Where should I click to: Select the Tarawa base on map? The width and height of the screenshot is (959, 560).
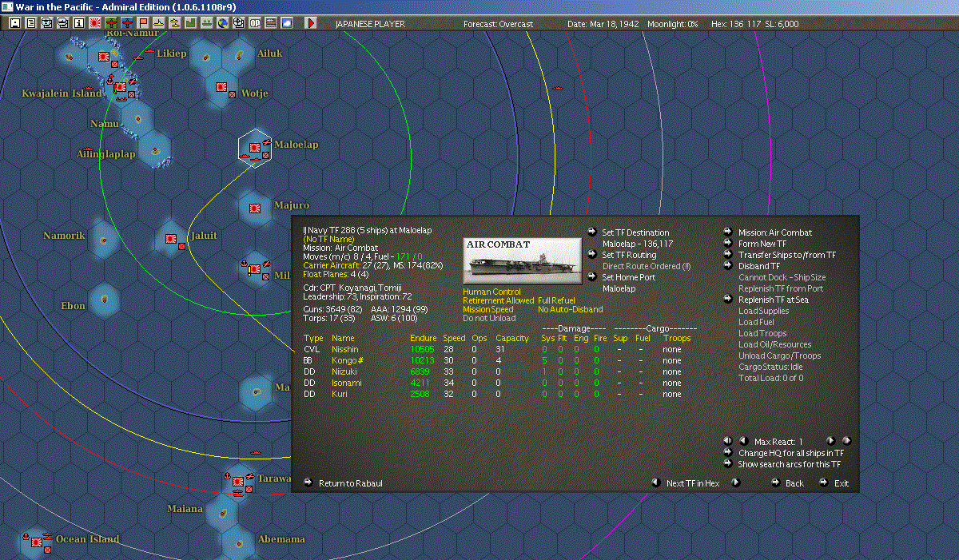coord(239,480)
